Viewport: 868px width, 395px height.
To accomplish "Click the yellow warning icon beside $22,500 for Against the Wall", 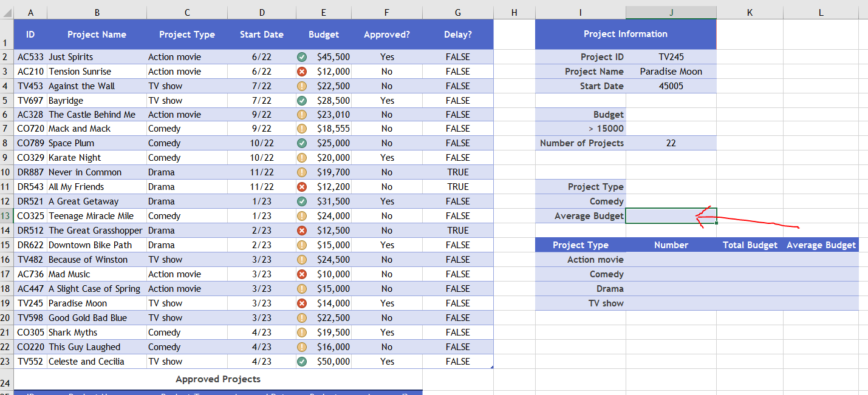I will [x=302, y=86].
